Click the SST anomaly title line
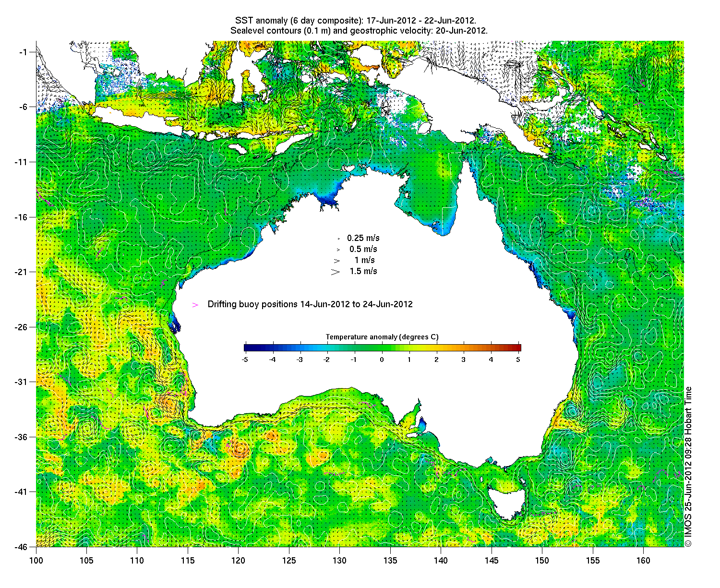 click(356, 21)
